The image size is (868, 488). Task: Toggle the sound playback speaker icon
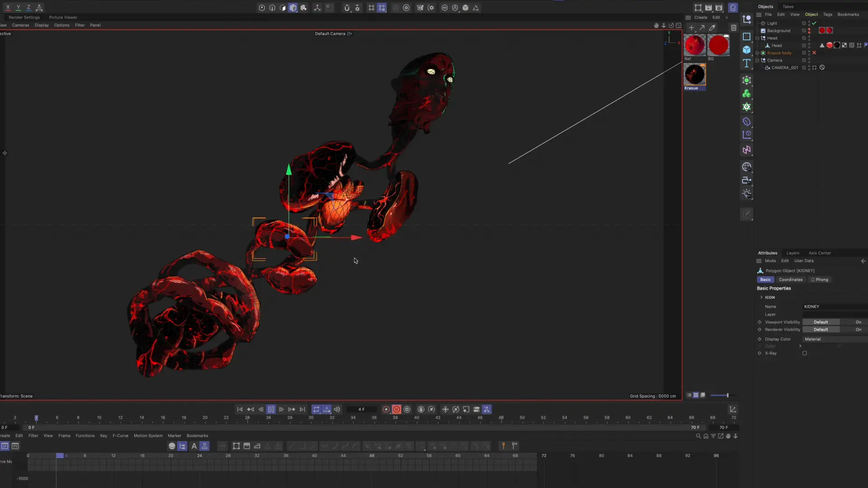(x=337, y=409)
